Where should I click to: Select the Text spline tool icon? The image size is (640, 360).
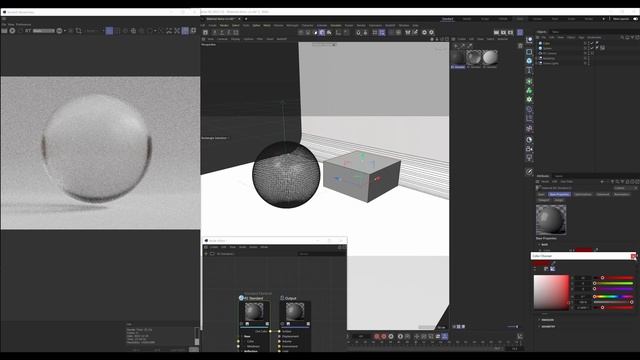point(529,70)
